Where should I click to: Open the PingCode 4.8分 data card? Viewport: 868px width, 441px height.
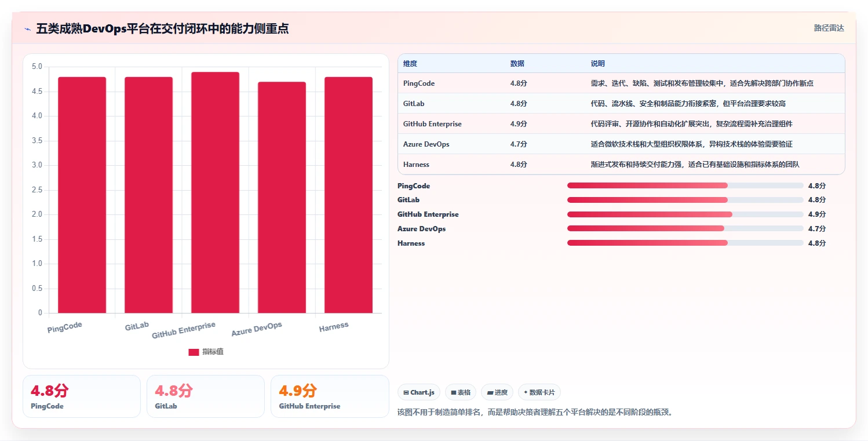point(82,396)
